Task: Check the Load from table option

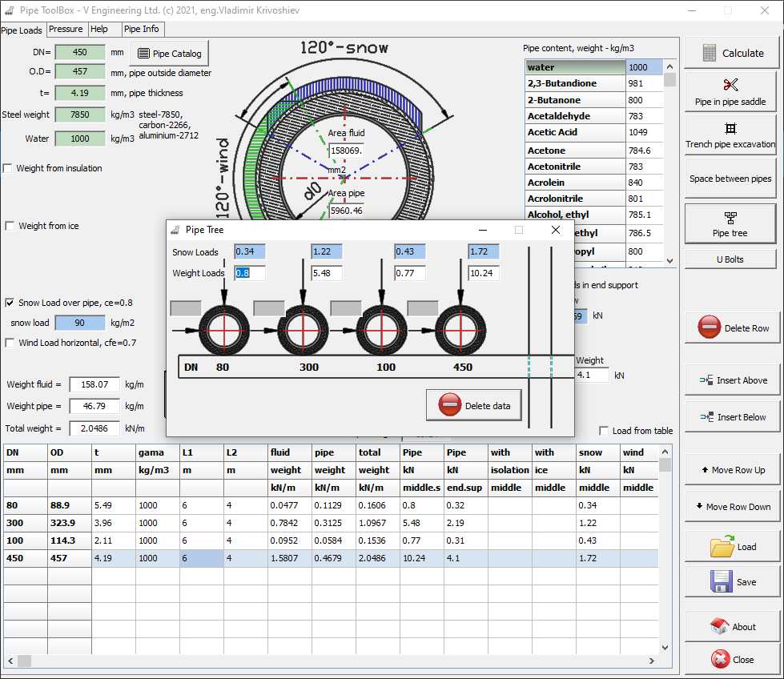Action: [x=605, y=431]
